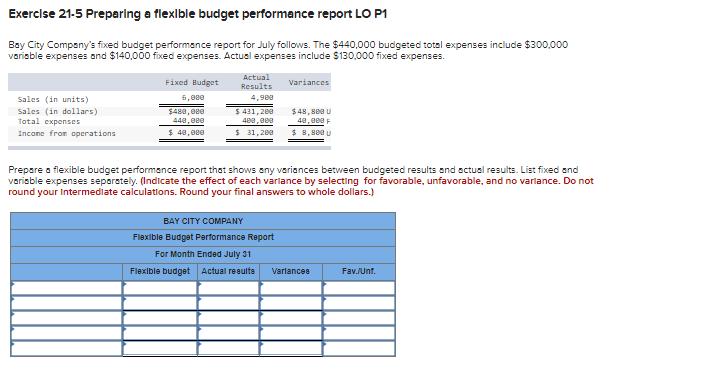Image resolution: width=703 pixels, height=377 pixels.
Task: Select first row Flexible budget input cell
Action: (160, 288)
